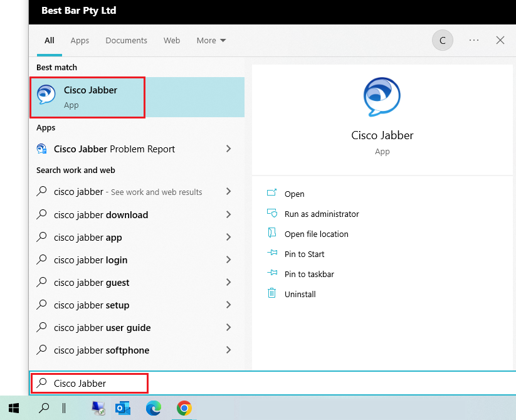Viewport: 516px width, 420px height.
Task: Select 'cisco jabber softphone' suggestion text
Action: pos(102,350)
